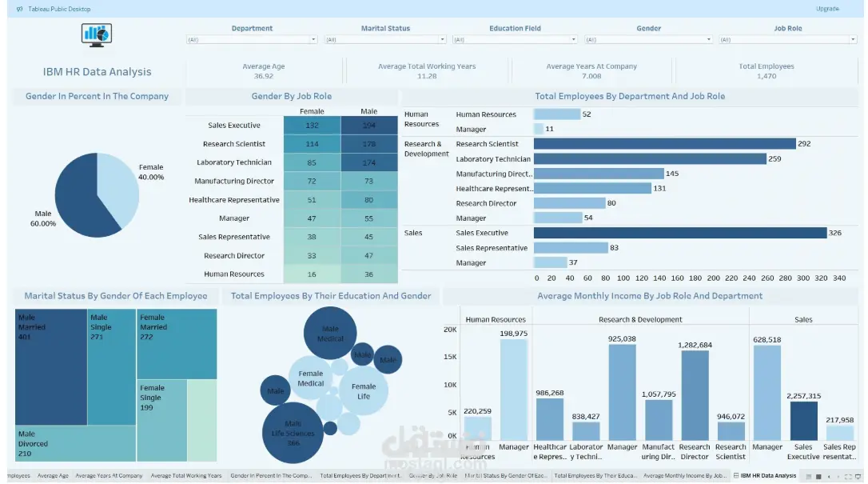Click the Upgrade link at top right
The height and width of the screenshot is (484, 868).
click(827, 9)
